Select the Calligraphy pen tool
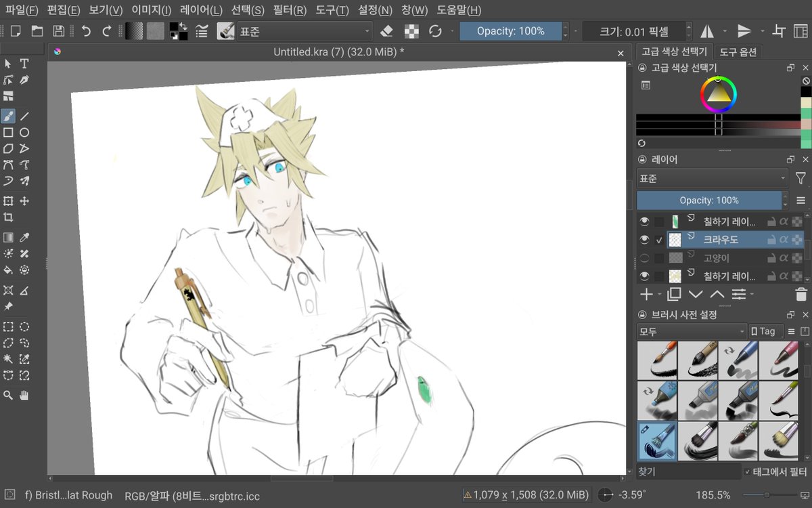This screenshot has width=812, height=508. tap(24, 80)
